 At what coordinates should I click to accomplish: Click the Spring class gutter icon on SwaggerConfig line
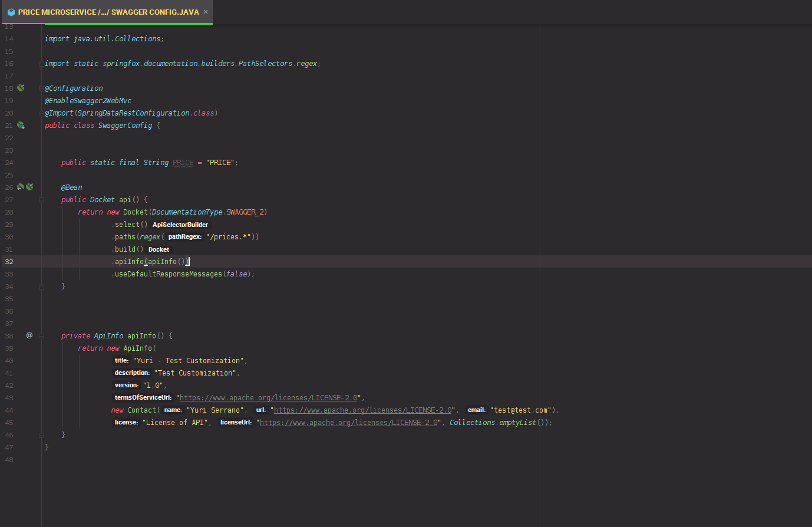[x=21, y=125]
